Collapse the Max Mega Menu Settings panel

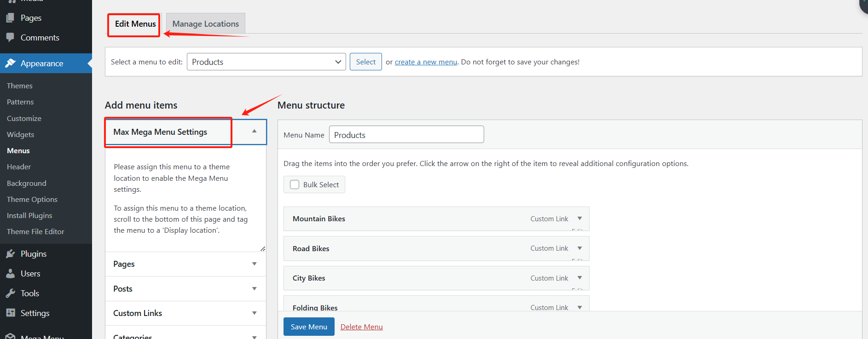tap(254, 132)
